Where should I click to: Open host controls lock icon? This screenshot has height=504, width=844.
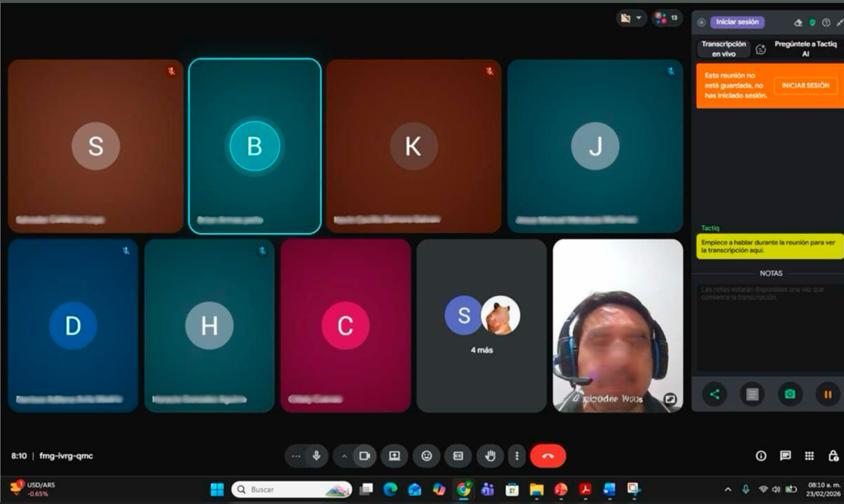click(833, 455)
